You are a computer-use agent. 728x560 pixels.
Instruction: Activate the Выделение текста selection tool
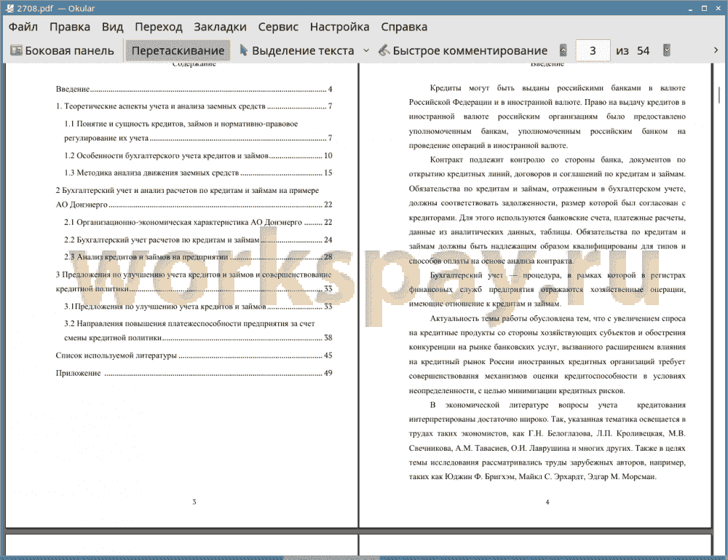click(297, 51)
